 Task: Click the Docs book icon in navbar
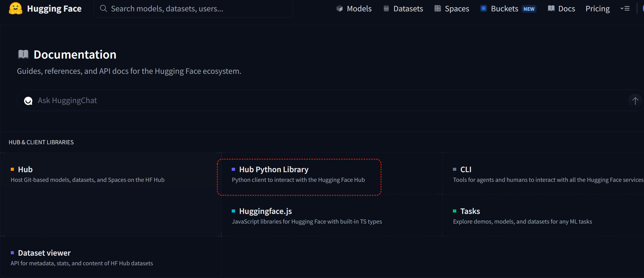pos(551,9)
